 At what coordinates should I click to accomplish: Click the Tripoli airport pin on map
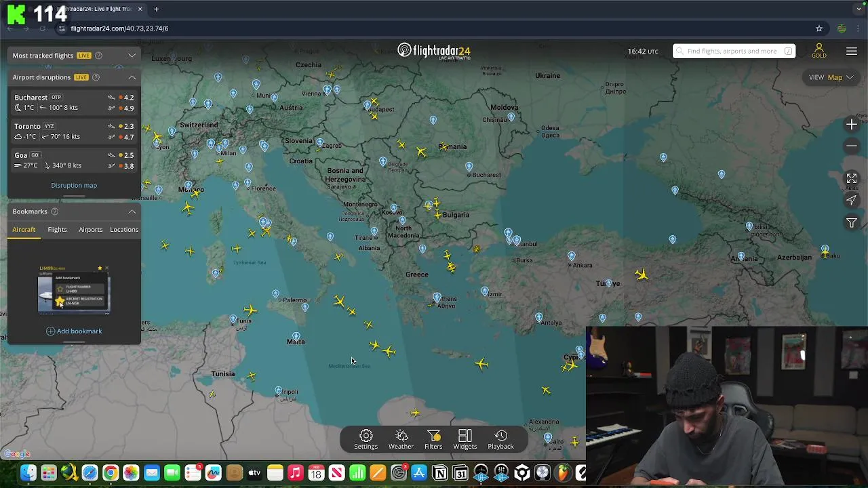click(x=278, y=390)
